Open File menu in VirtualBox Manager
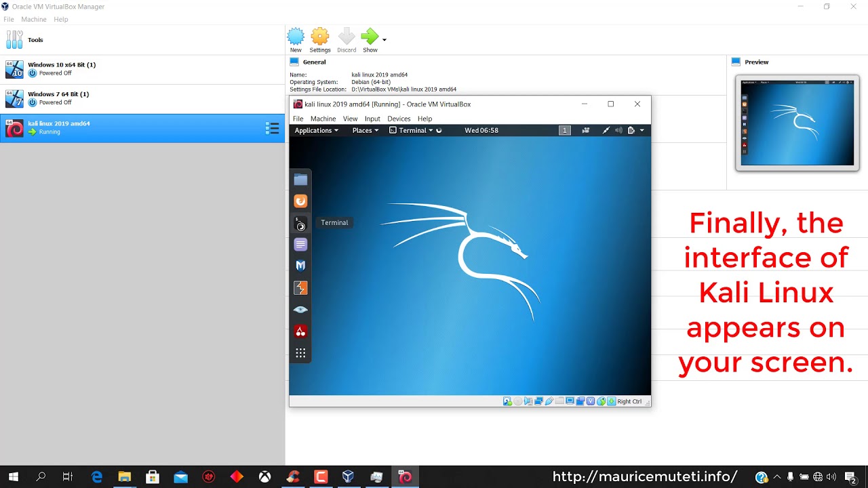Image resolution: width=868 pixels, height=488 pixels. pos(9,20)
